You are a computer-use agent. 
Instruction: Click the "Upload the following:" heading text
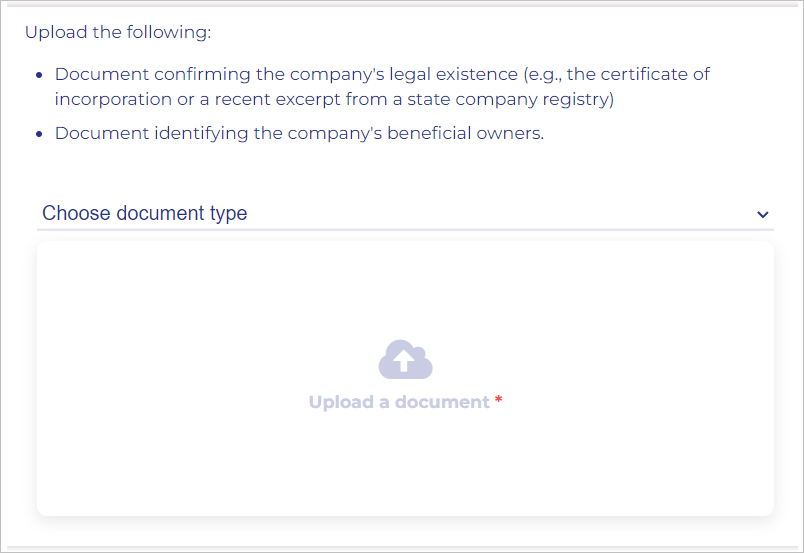coord(118,32)
